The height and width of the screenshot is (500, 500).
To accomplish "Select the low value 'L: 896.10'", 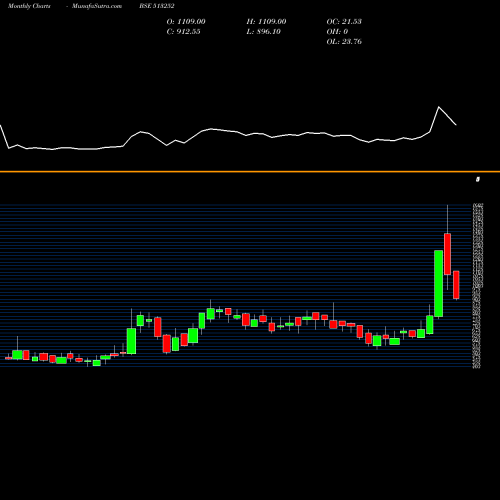I will click(x=264, y=32).
